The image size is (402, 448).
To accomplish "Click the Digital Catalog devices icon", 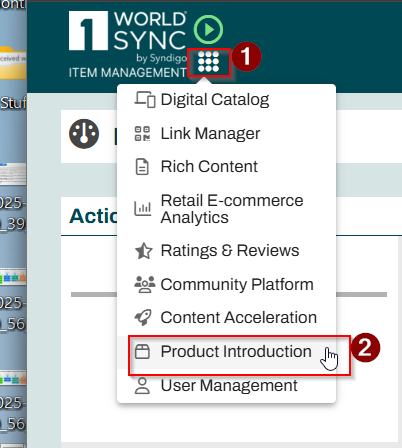I will click(x=144, y=99).
